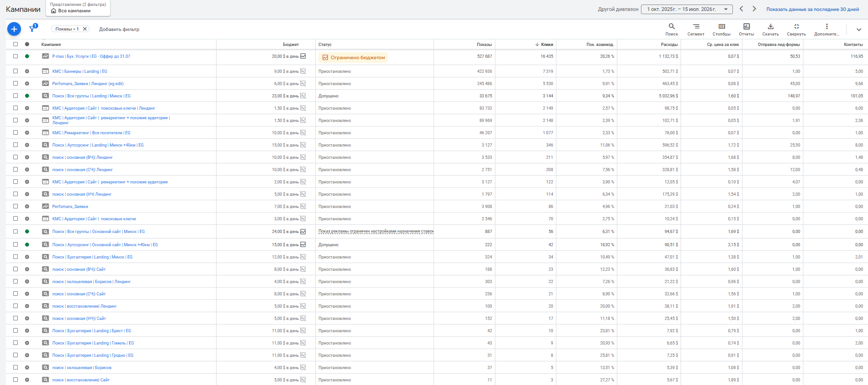Click bid-limited status text in 24,00 $ row

(376, 232)
